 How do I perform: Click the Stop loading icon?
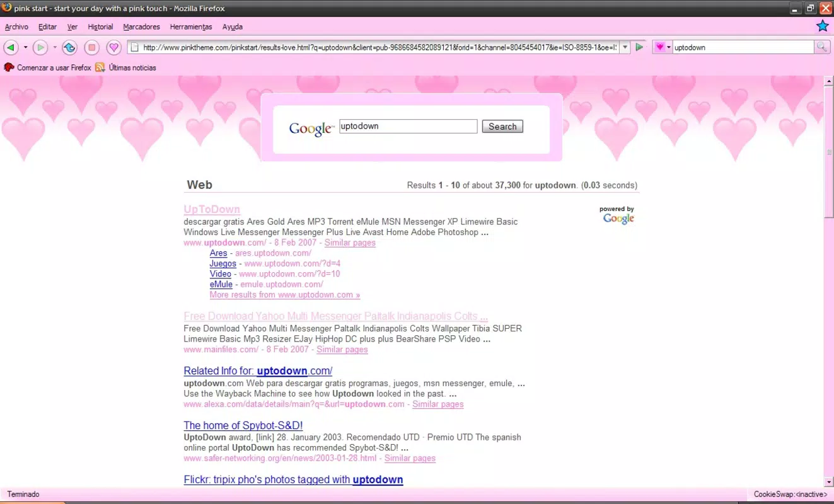point(91,47)
